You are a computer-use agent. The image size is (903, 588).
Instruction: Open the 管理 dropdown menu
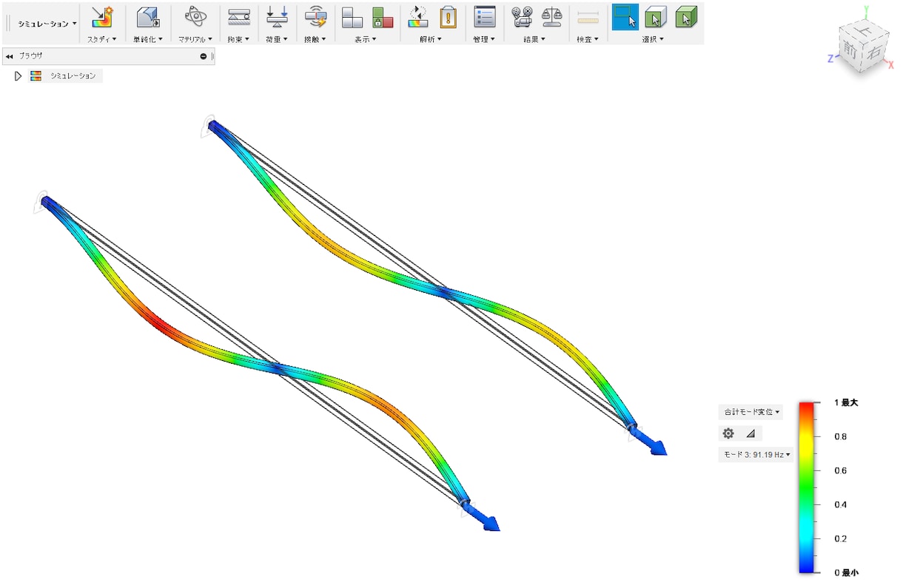tap(484, 38)
